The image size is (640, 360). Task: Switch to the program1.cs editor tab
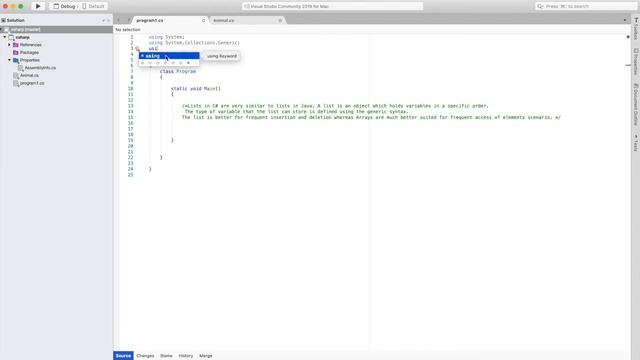coord(150,20)
